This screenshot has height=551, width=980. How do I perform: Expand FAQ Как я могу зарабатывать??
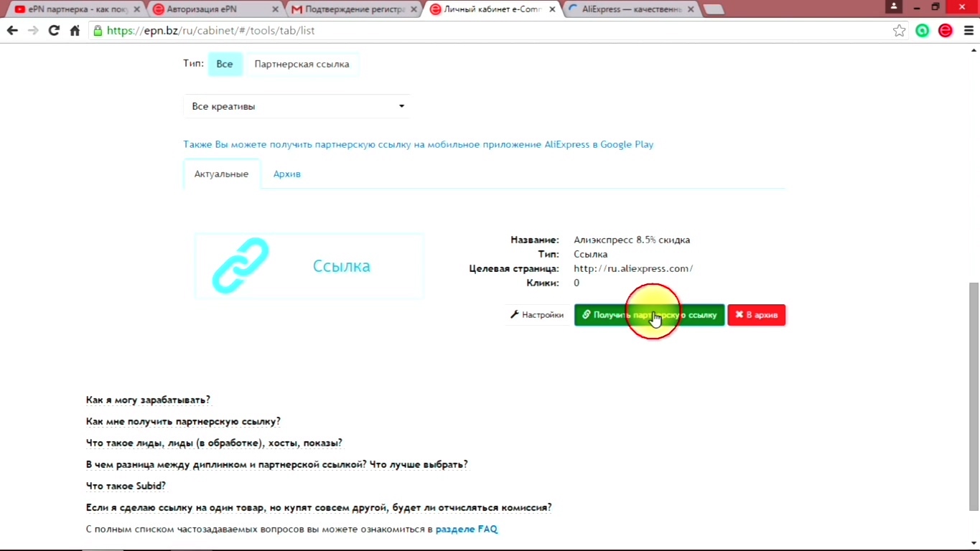[x=148, y=400]
